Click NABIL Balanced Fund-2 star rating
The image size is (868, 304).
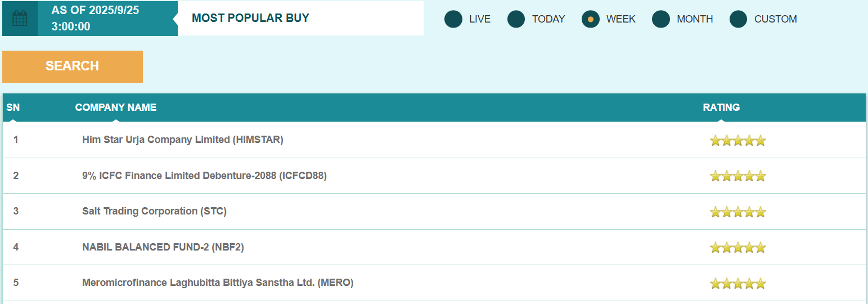point(737,247)
